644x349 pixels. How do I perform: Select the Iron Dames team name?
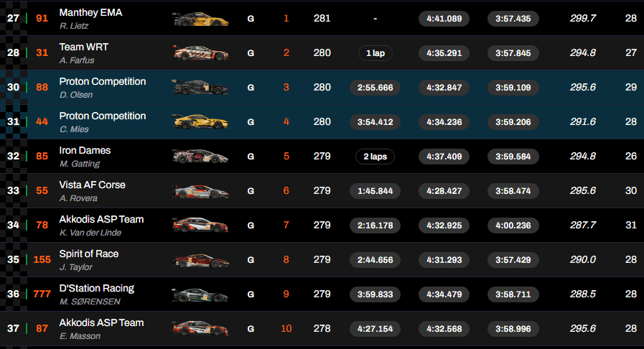(x=85, y=151)
